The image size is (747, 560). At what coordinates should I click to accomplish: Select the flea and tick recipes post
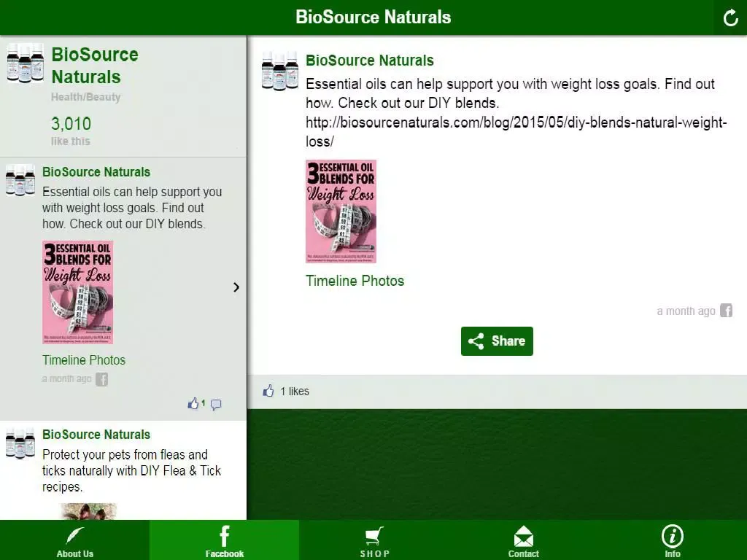123,470
